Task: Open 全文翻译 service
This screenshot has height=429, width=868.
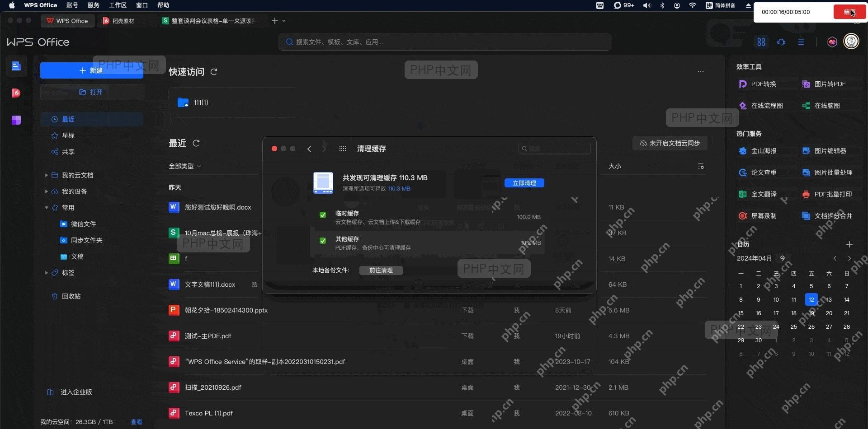Action: click(758, 194)
